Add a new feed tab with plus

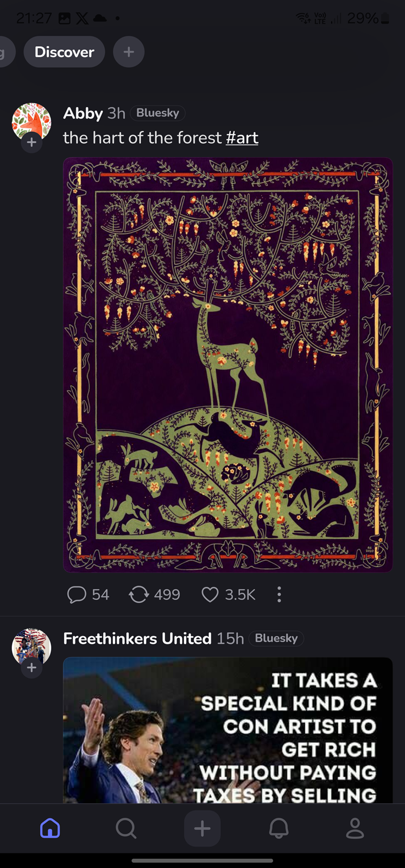(x=129, y=52)
